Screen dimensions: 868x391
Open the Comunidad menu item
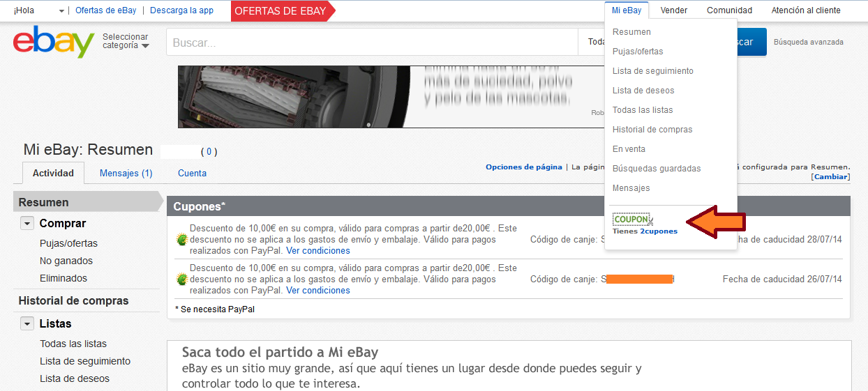click(x=729, y=10)
